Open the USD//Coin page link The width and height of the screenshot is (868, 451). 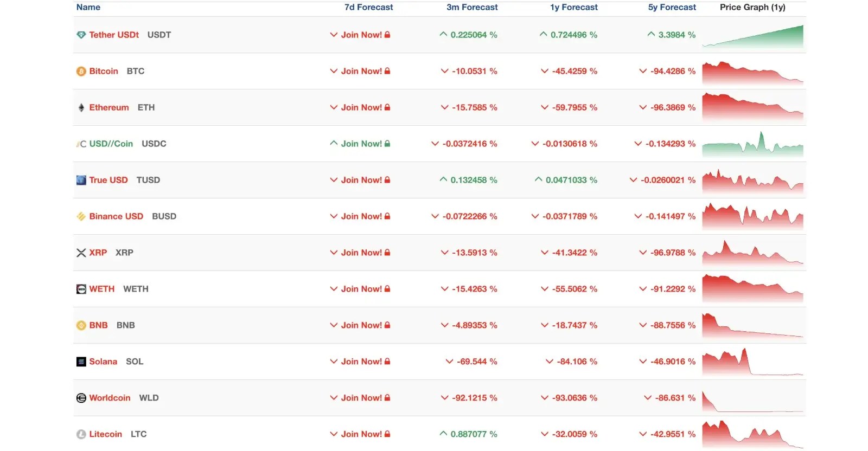click(x=111, y=144)
